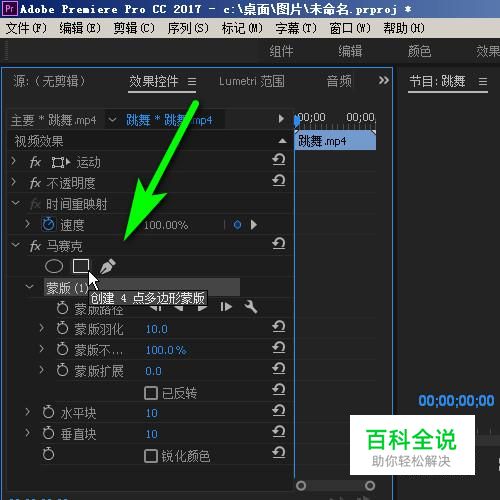Expand the 水平块 property
The height and width of the screenshot is (500, 500).
point(28,412)
